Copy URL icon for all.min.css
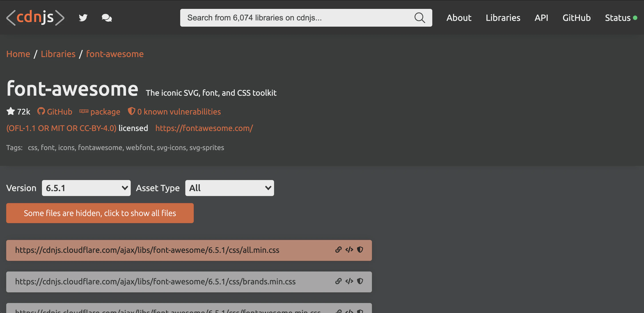Screen dimensions: 644x313 tap(338, 250)
